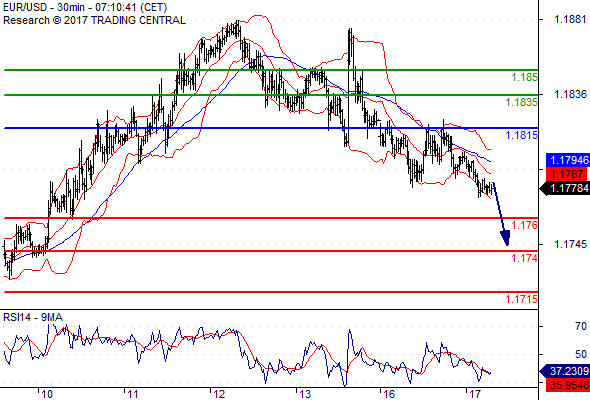590x400 pixels.
Task: Select date marker 16 on time axis
Action: tap(389, 394)
